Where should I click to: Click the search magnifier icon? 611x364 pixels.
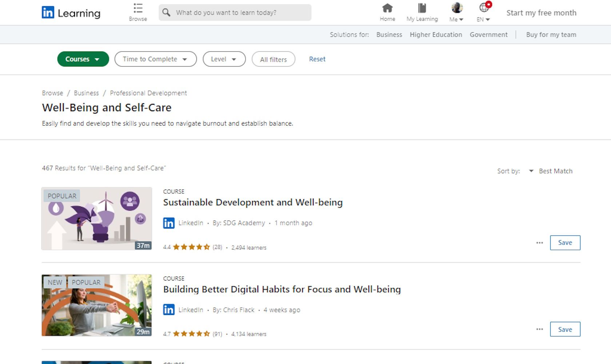[x=166, y=12]
